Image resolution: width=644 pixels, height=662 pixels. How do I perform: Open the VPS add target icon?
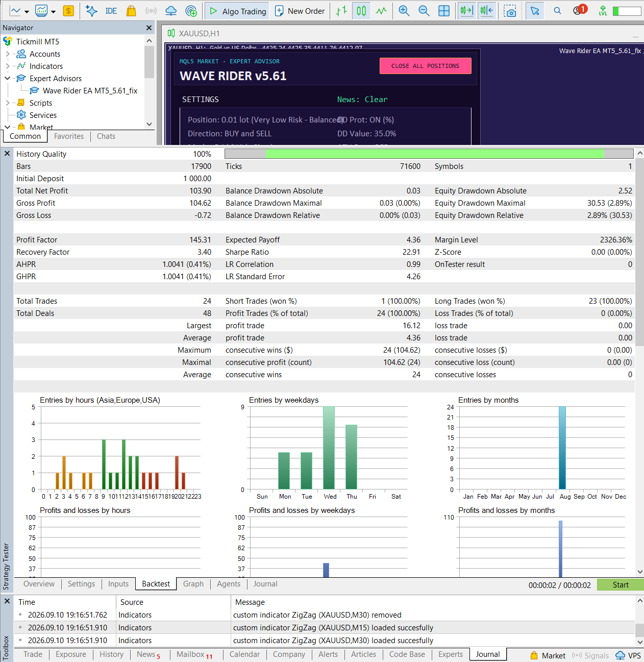click(191, 11)
